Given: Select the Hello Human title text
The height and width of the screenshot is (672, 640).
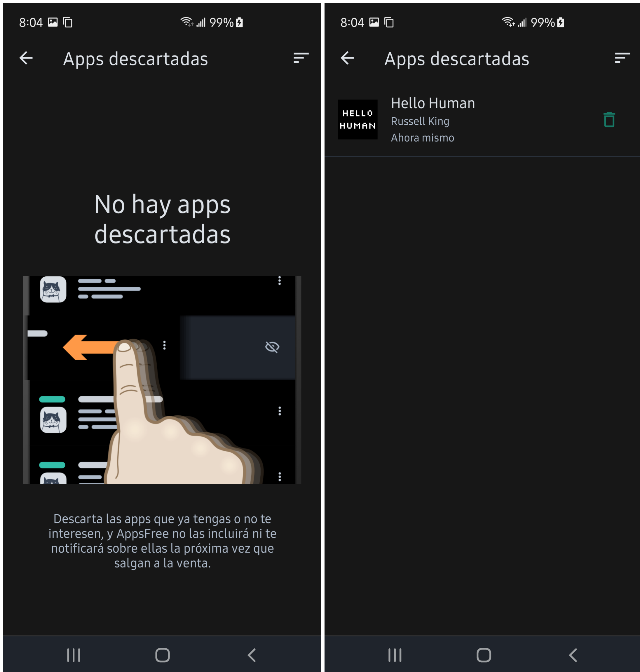Looking at the screenshot, I should [433, 103].
